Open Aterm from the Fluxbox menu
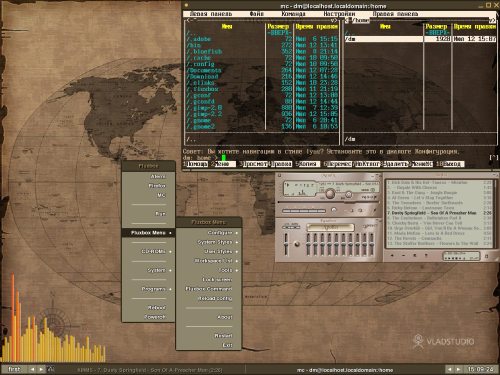The height and width of the screenshot is (375, 500). point(148,176)
